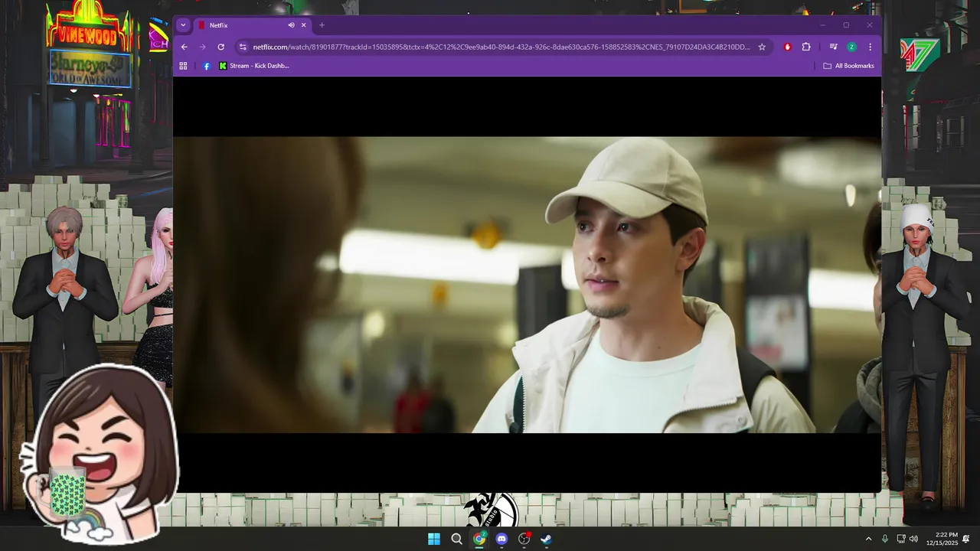Click the netflix.com URL address field

click(501, 47)
